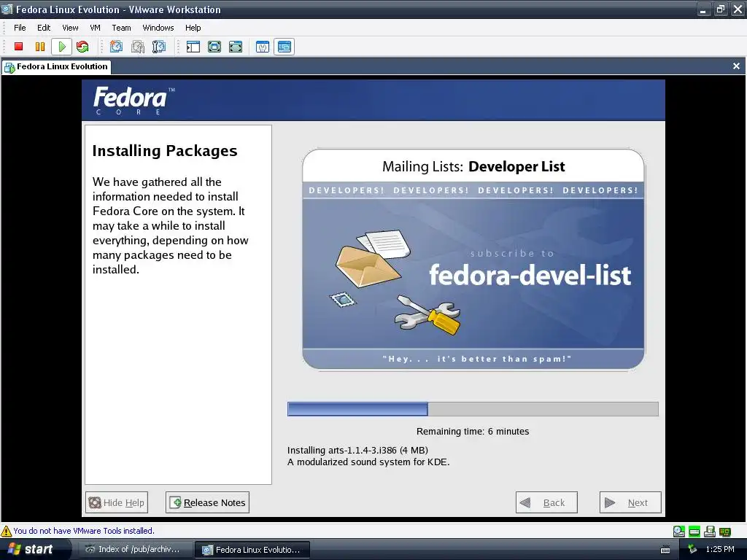Click the keyboard icon in the taskbar
The width and height of the screenshot is (747, 560).
tap(665, 550)
